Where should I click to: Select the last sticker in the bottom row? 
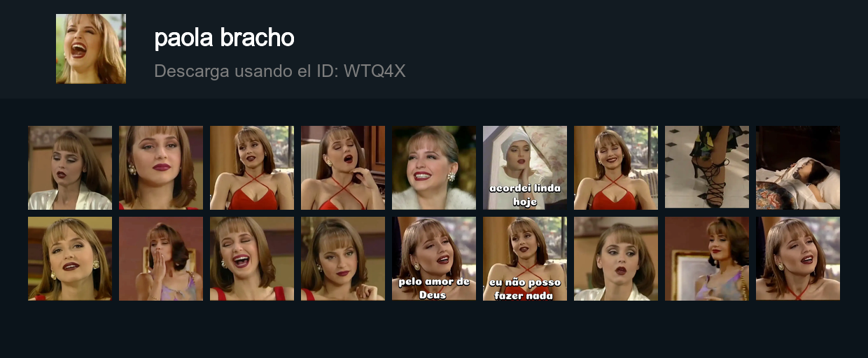click(x=798, y=259)
